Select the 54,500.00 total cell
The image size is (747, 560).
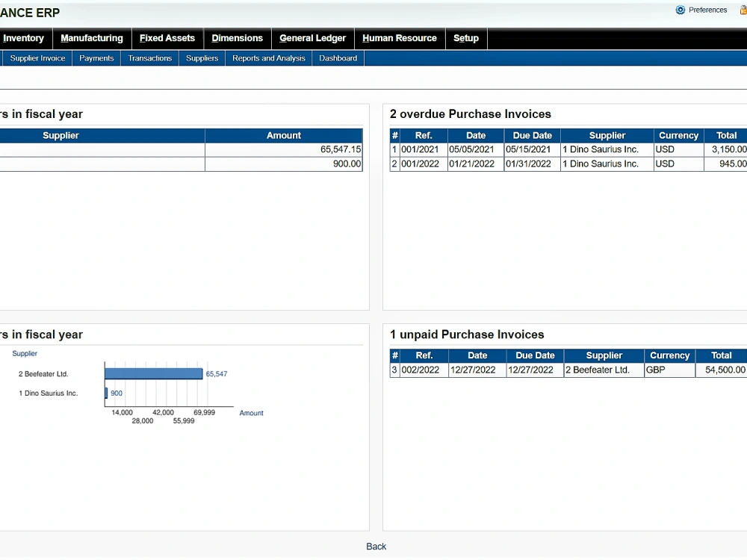click(x=722, y=370)
